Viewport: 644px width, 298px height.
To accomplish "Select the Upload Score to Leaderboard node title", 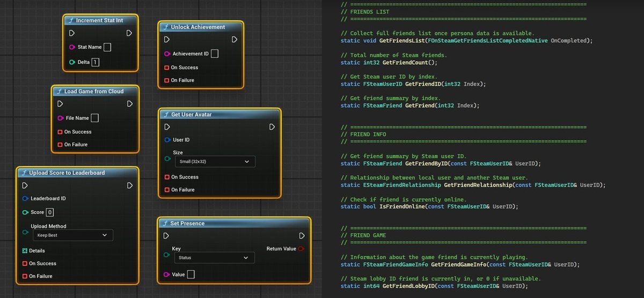I will click(x=67, y=173).
